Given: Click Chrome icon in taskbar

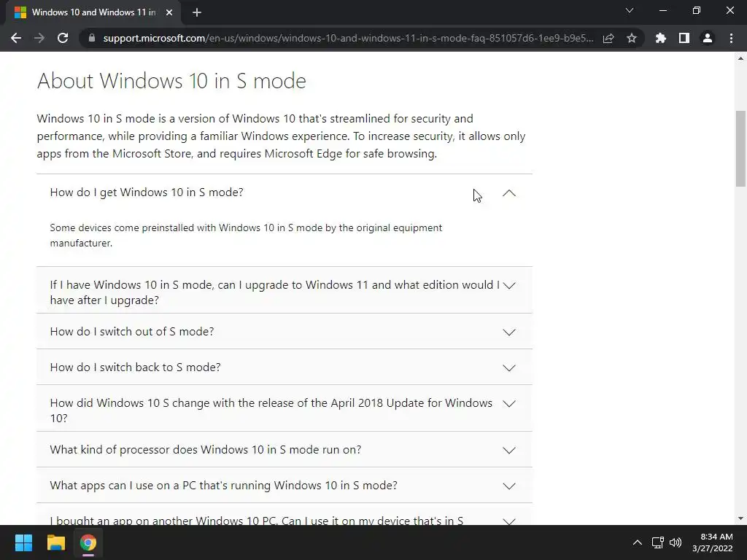Looking at the screenshot, I should click(x=88, y=542).
